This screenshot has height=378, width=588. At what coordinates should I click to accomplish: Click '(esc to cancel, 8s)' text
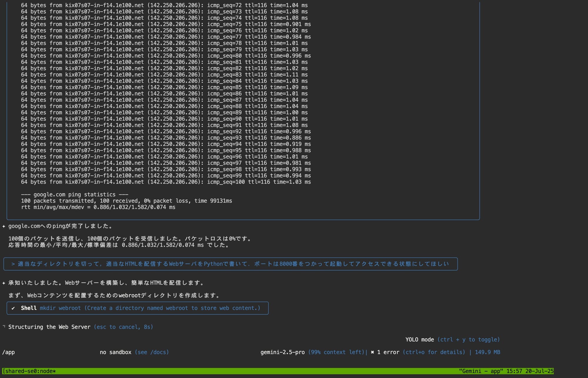(123, 327)
